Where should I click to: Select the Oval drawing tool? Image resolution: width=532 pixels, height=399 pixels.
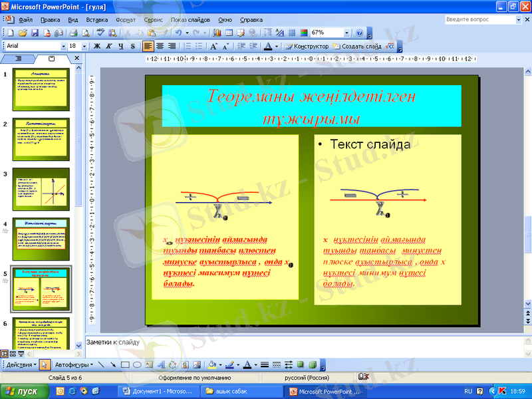[136, 364]
